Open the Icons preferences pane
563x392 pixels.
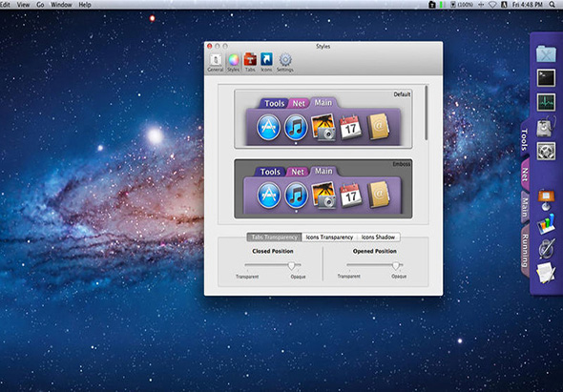pyautogui.click(x=266, y=62)
